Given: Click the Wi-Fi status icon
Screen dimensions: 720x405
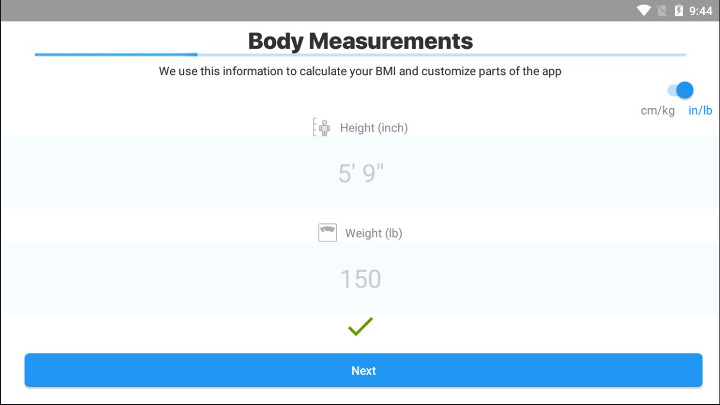Looking at the screenshot, I should point(643,10).
